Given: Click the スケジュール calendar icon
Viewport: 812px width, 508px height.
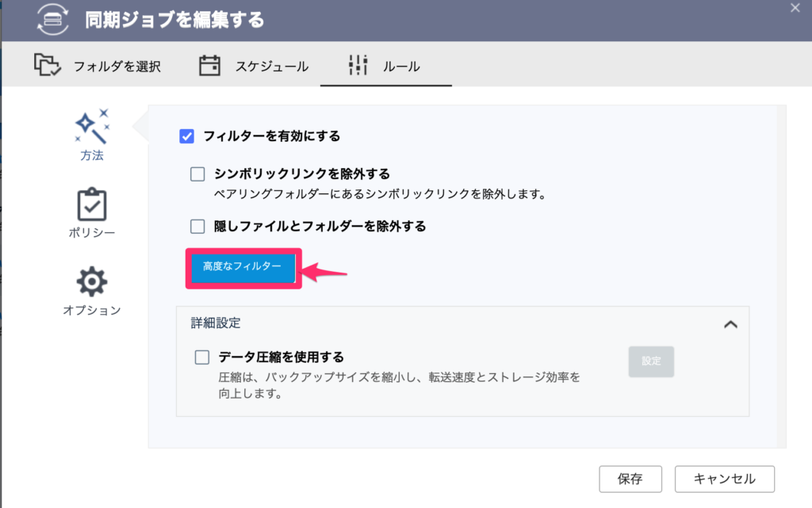Looking at the screenshot, I should point(211,67).
